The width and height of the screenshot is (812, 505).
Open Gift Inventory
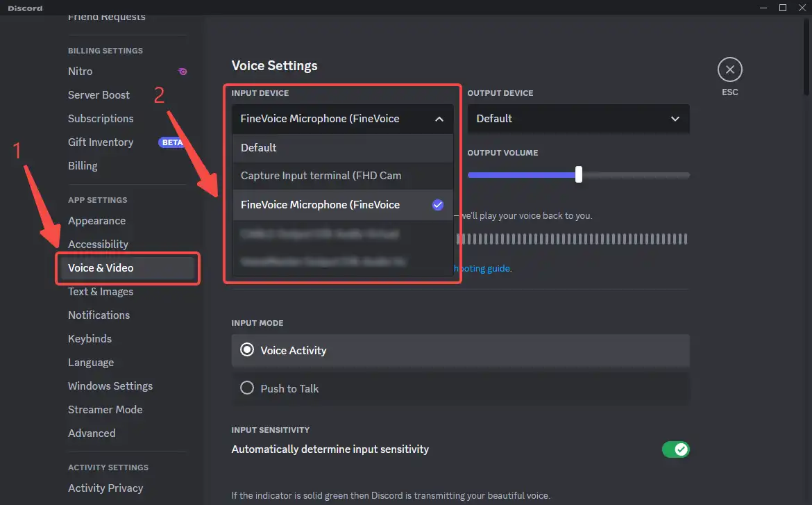click(x=101, y=142)
